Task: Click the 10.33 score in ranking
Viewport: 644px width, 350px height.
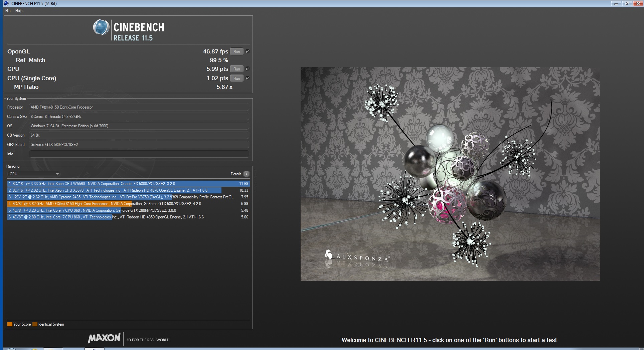Action: [244, 190]
